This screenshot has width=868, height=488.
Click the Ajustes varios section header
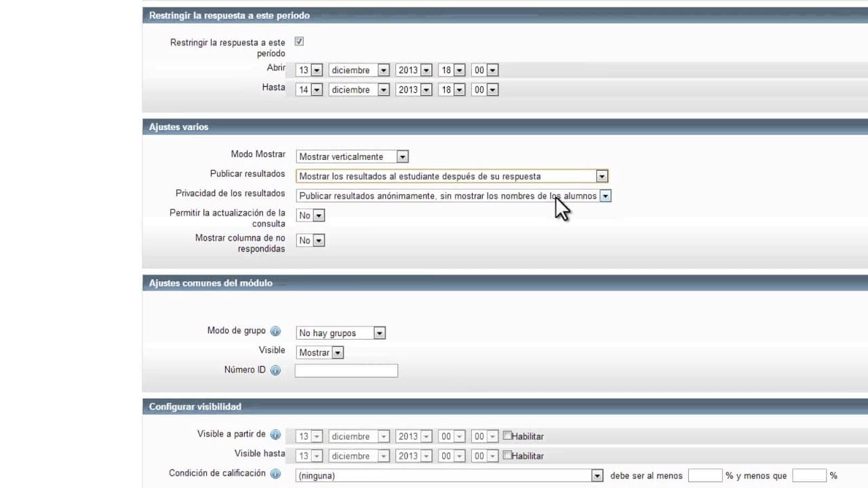coord(505,127)
